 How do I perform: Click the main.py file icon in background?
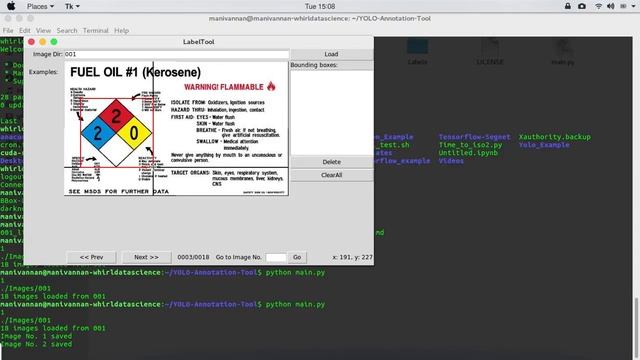point(562,51)
